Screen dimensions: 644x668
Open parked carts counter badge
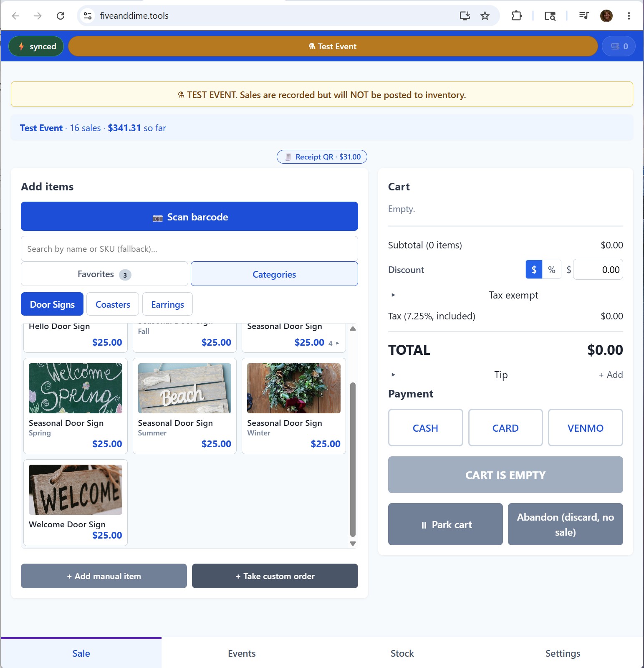pyautogui.click(x=619, y=46)
